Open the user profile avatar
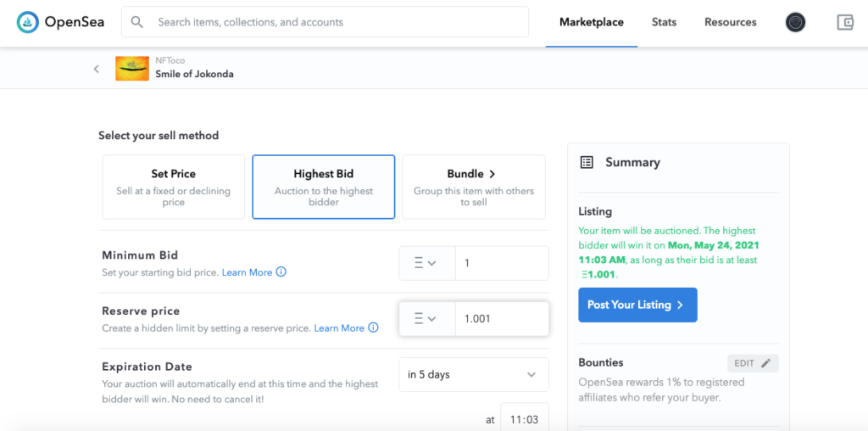 (x=795, y=22)
